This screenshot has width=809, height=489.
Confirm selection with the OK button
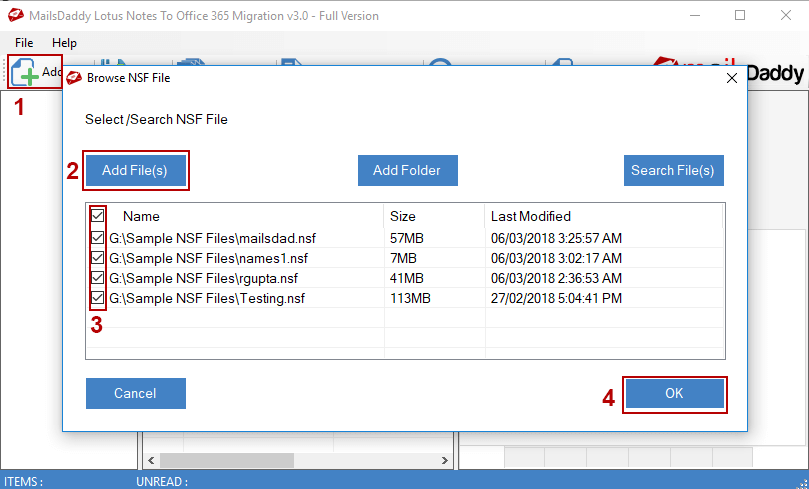(674, 394)
